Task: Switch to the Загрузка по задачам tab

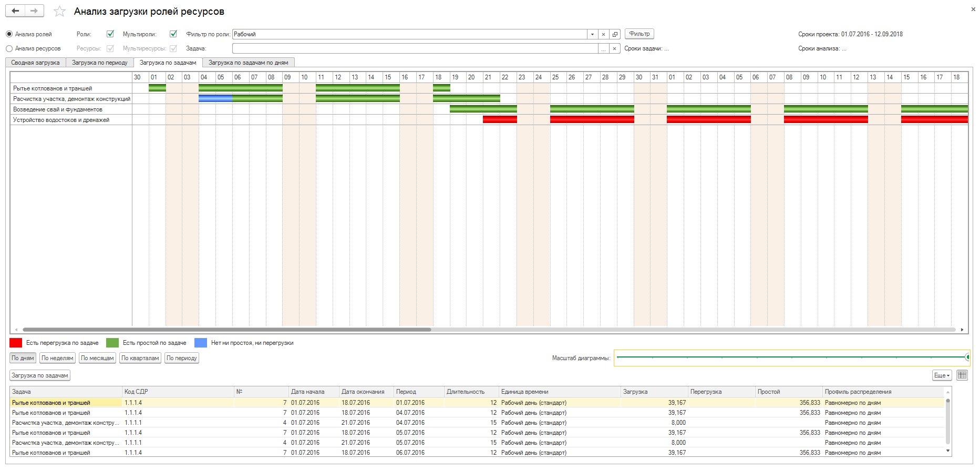Action: click(x=168, y=63)
